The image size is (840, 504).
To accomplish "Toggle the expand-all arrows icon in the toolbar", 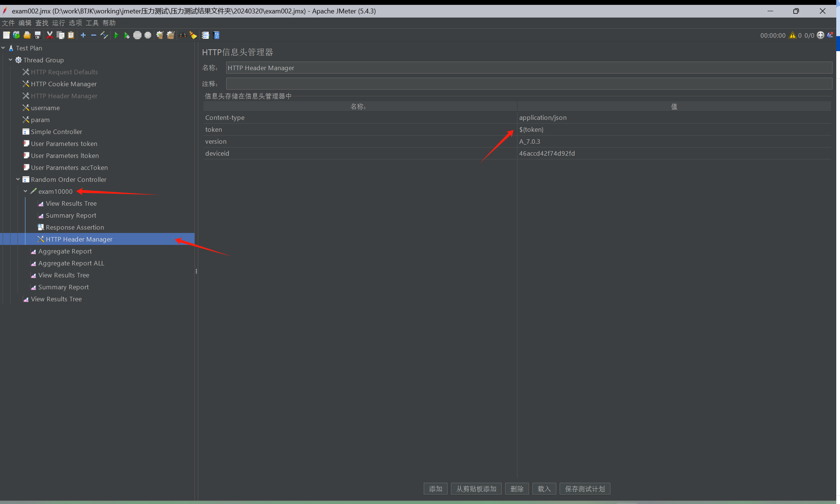I will (104, 35).
